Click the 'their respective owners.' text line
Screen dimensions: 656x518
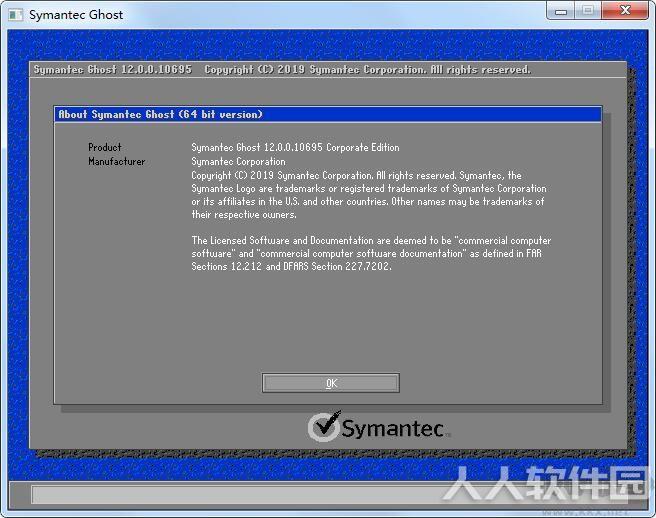click(x=244, y=215)
